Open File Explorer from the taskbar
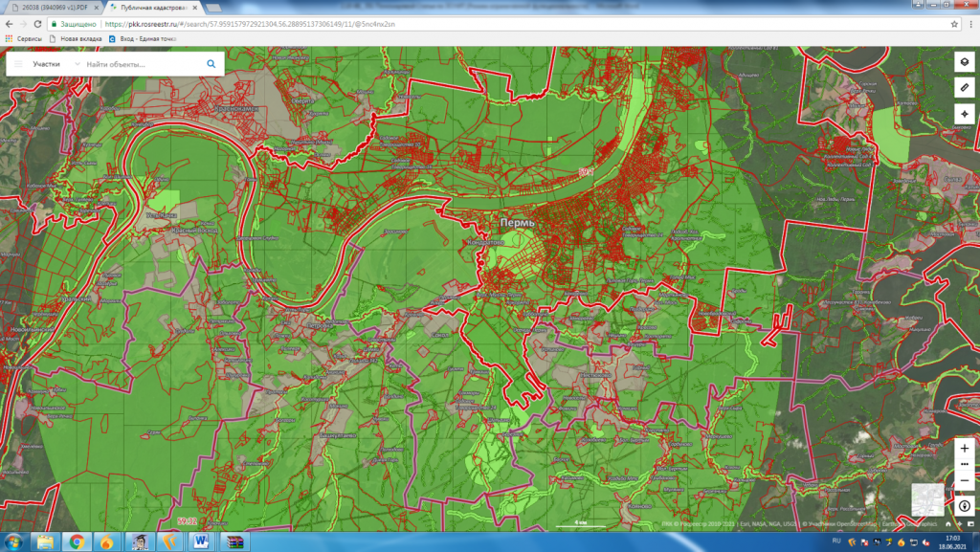 coord(45,541)
